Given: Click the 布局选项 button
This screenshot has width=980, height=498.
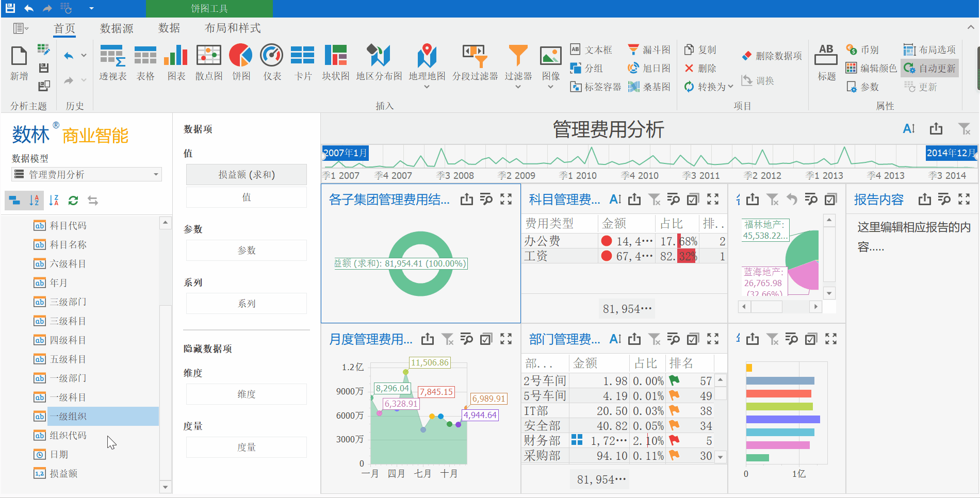Looking at the screenshot, I should point(930,49).
